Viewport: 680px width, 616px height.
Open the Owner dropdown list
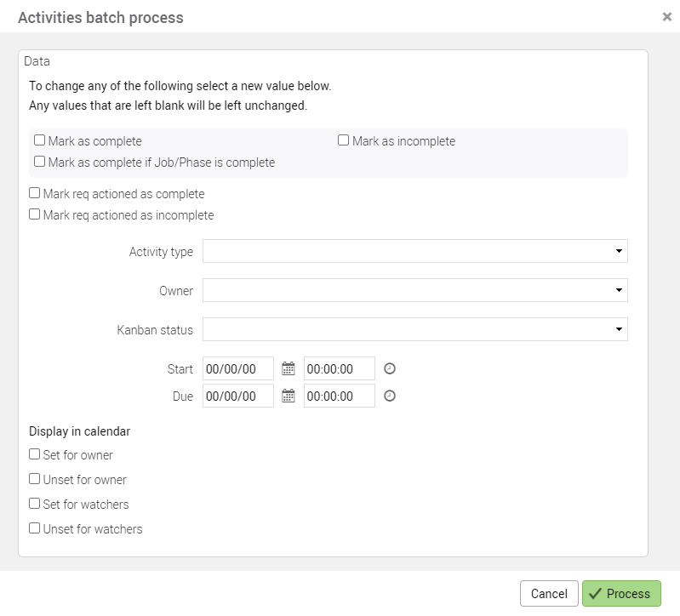pyautogui.click(x=414, y=291)
